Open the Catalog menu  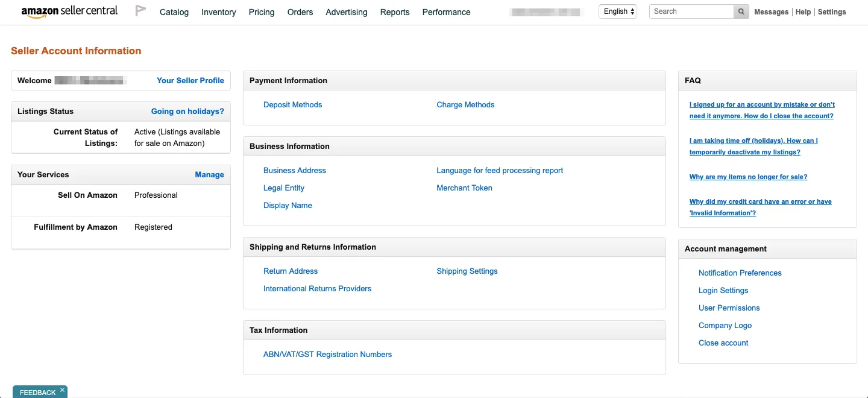tap(174, 12)
